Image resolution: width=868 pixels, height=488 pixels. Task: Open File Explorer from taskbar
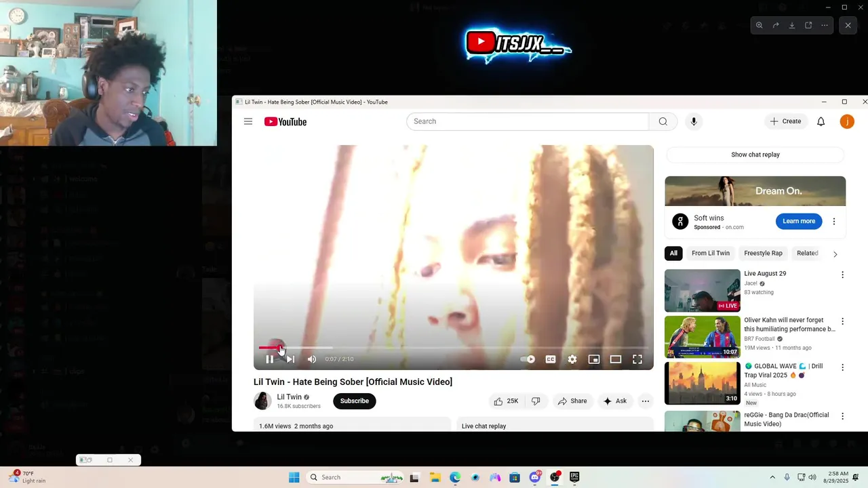[435, 477]
